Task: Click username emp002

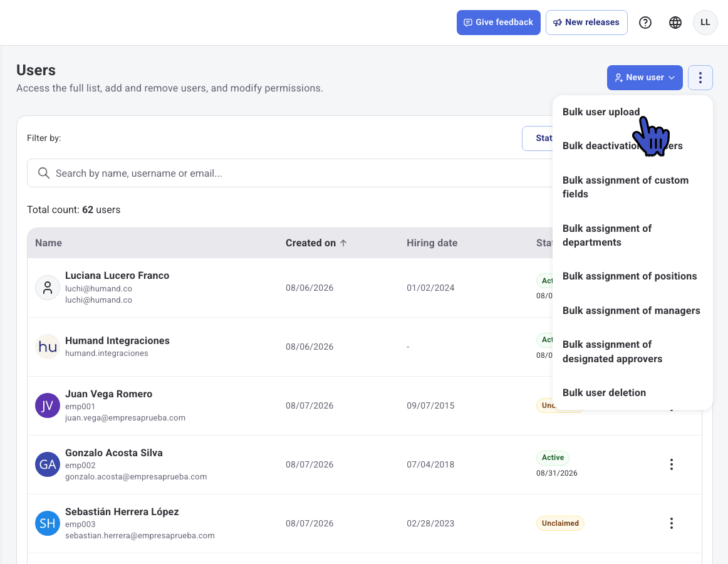Action: point(80,466)
